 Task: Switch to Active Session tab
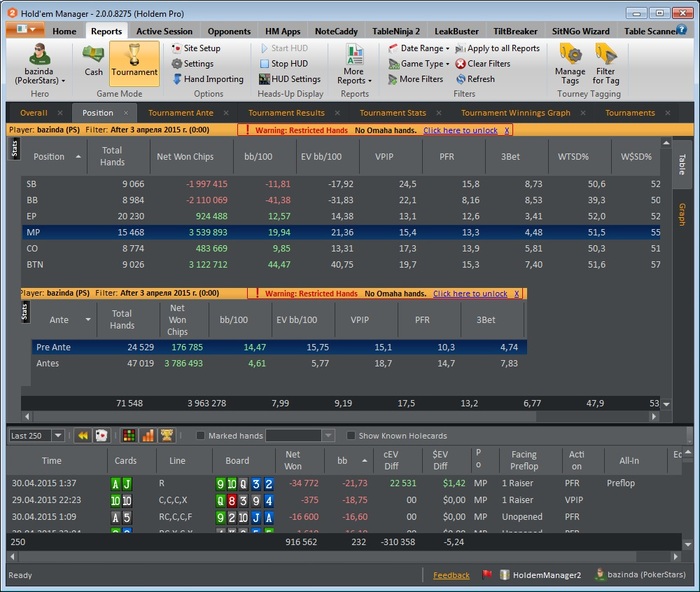[x=164, y=31]
